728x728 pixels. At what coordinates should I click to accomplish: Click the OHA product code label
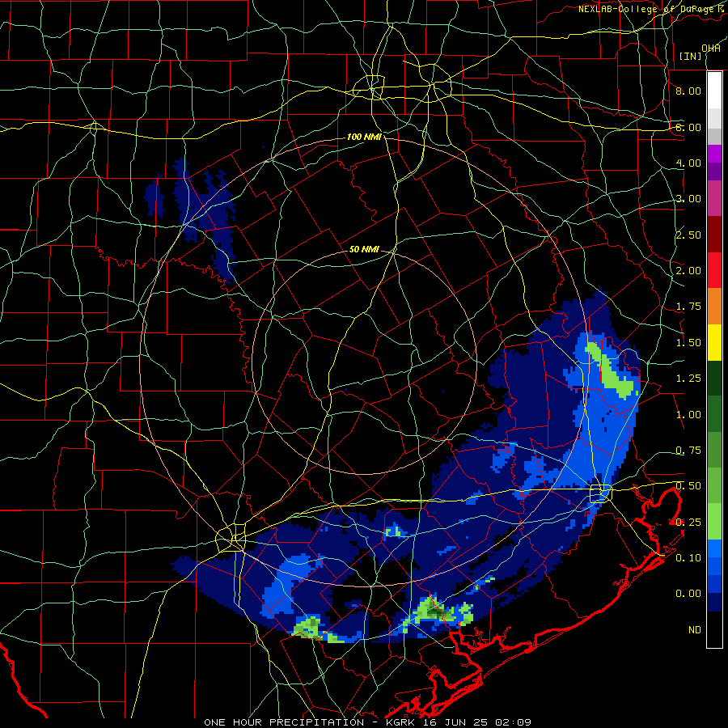pyautogui.click(x=711, y=48)
